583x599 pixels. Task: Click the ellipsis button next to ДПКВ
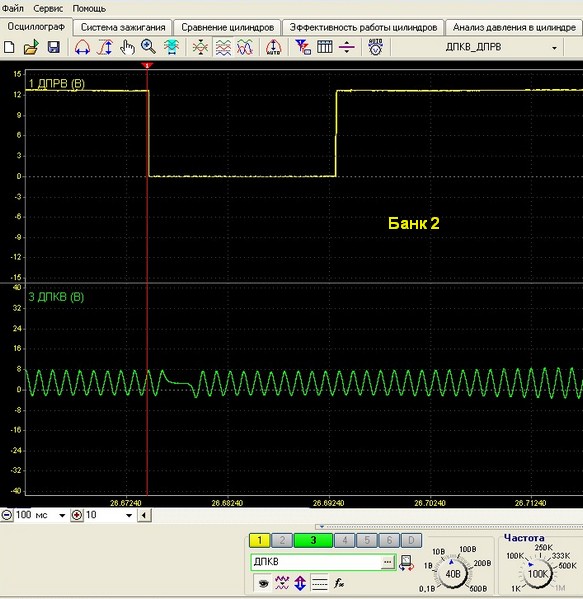(387, 562)
